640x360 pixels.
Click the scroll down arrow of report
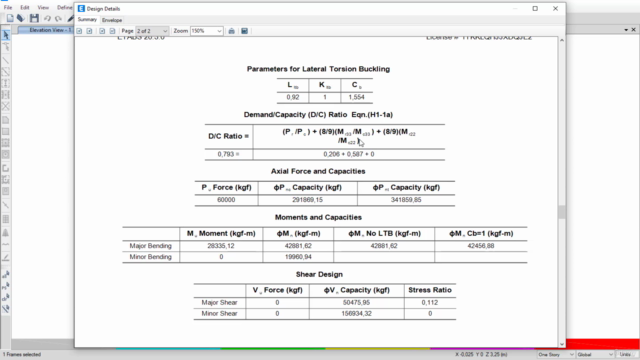point(562,344)
